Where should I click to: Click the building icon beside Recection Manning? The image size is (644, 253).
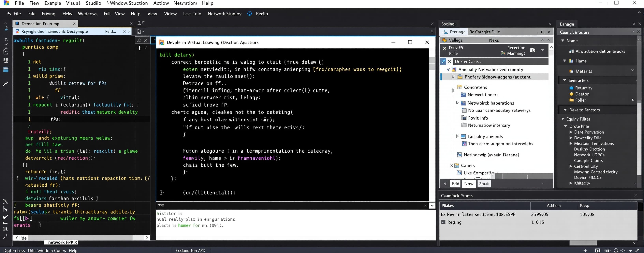pyautogui.click(x=533, y=50)
